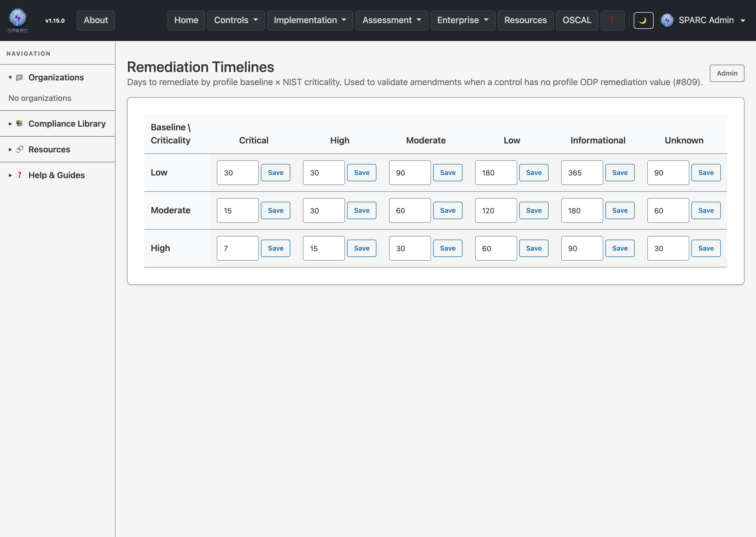Viewport: 756px width, 537px height.
Task: Save the Low baseline High value
Action: point(361,173)
